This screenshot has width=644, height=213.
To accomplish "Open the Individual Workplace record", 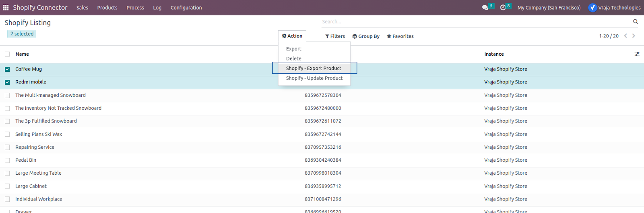I will (39, 199).
